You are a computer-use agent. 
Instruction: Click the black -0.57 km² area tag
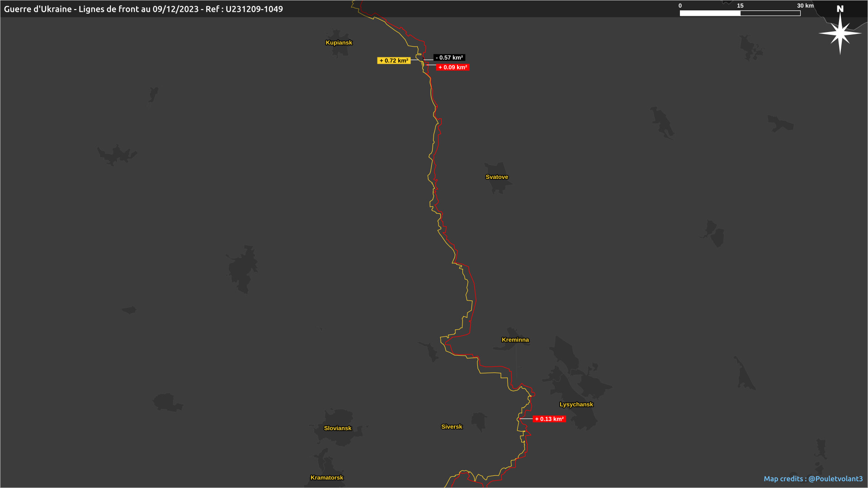(449, 58)
